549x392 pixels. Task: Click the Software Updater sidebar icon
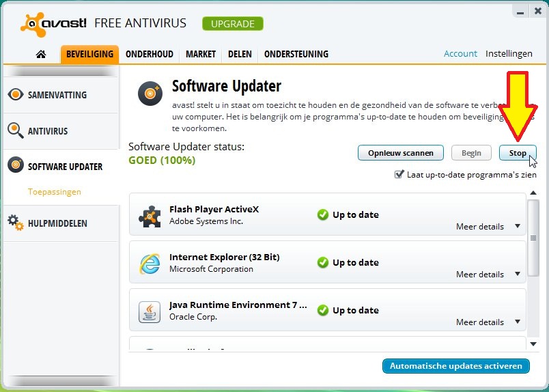point(16,166)
